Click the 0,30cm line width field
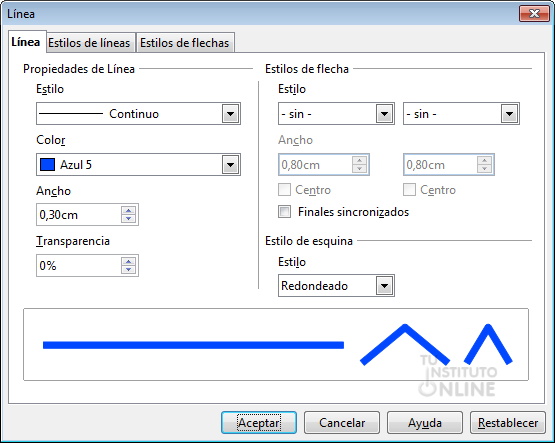The image size is (555, 443). [79, 214]
